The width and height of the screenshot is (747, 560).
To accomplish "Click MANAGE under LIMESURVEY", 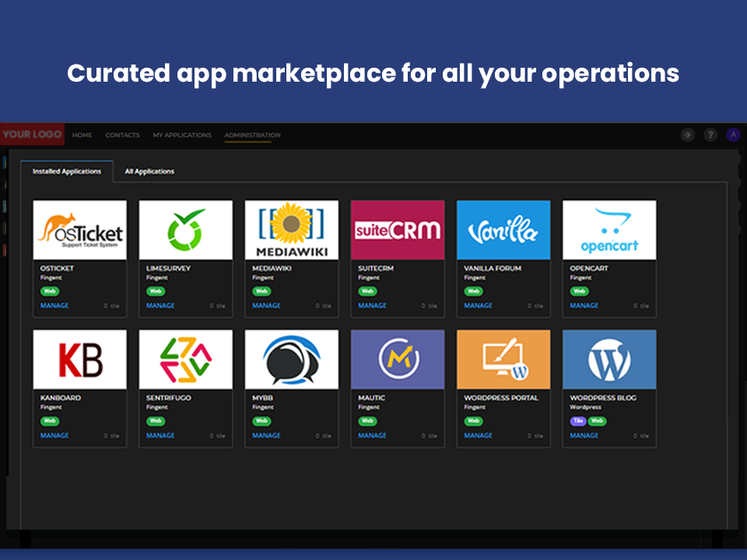I will coord(160,306).
